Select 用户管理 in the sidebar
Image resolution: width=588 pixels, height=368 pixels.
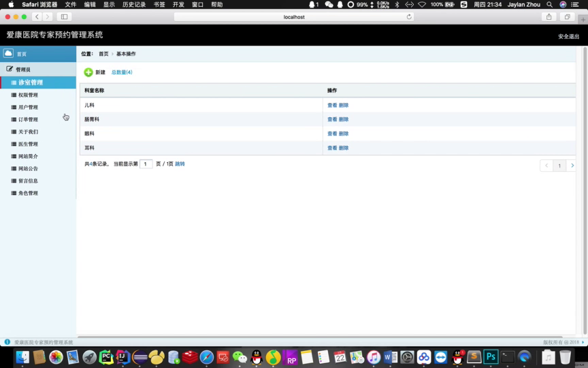pos(28,107)
